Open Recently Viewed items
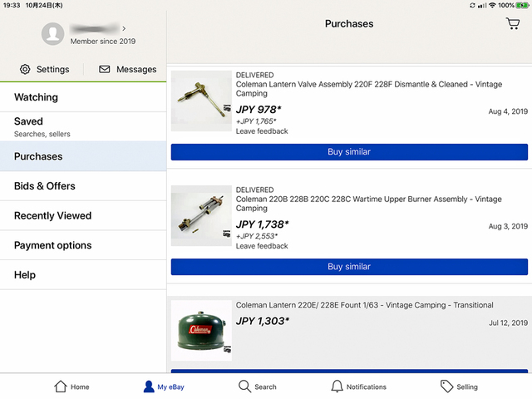The image size is (532, 399). pyautogui.click(x=83, y=216)
